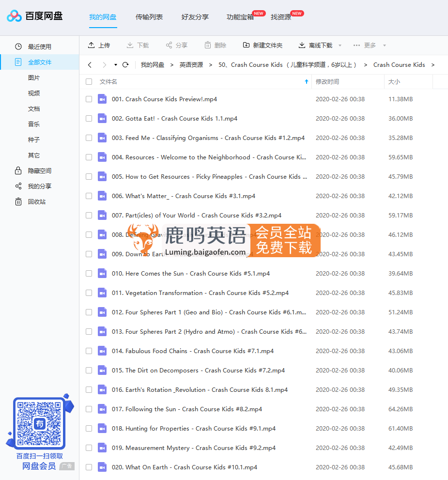Click the trash bin icon beside 删除
This screenshot has width=448, height=480.
[x=208, y=45]
